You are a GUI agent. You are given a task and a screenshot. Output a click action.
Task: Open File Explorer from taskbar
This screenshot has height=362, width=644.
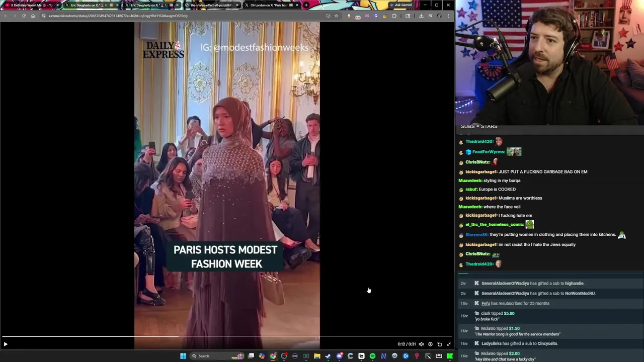click(x=317, y=356)
